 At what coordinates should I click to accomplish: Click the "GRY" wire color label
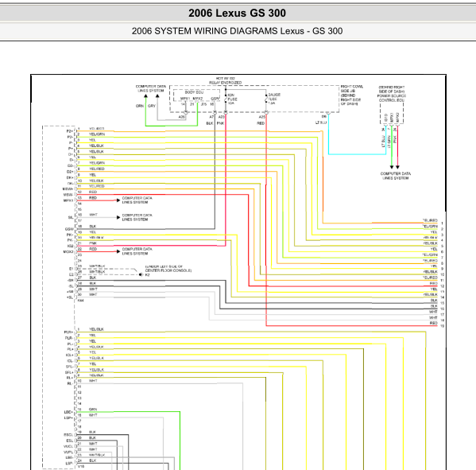(152, 106)
